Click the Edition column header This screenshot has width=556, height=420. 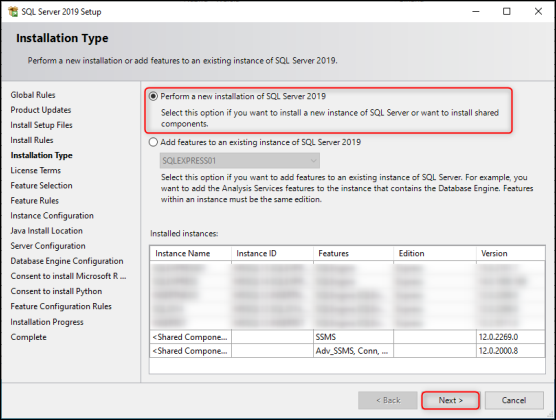tap(435, 254)
